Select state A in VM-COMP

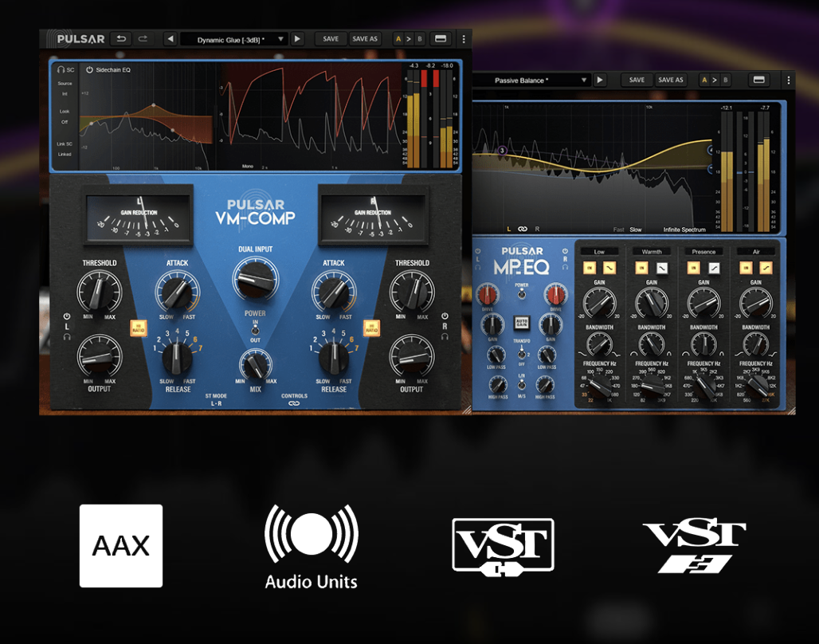(x=398, y=39)
